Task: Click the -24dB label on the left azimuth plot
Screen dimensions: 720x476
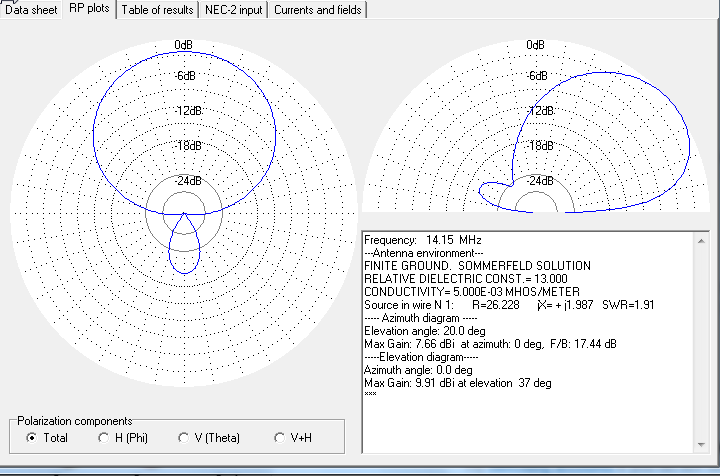Action: click(183, 181)
